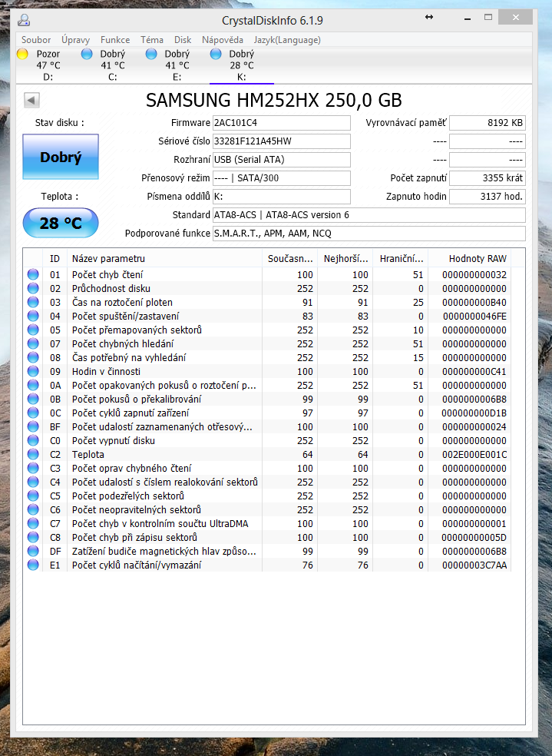The height and width of the screenshot is (756, 552).
Task: Select the Počet neopravitelných sektorů row
Action: pyautogui.click(x=267, y=509)
